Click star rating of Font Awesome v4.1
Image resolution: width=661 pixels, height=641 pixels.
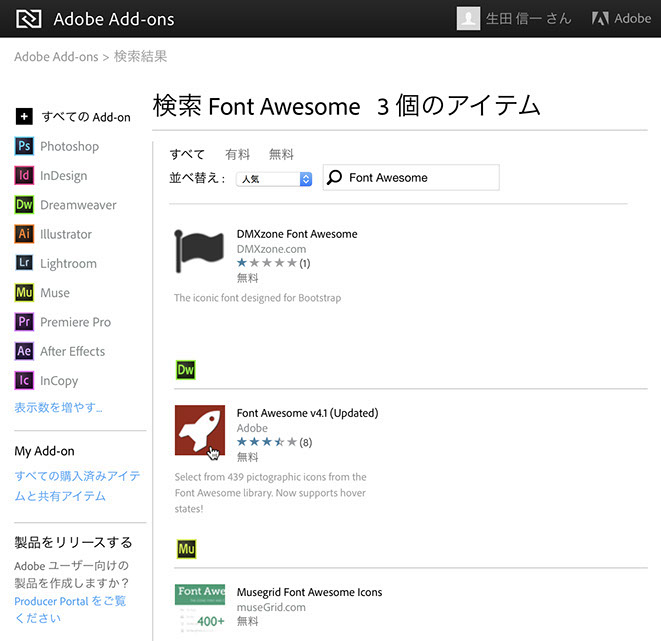point(267,442)
